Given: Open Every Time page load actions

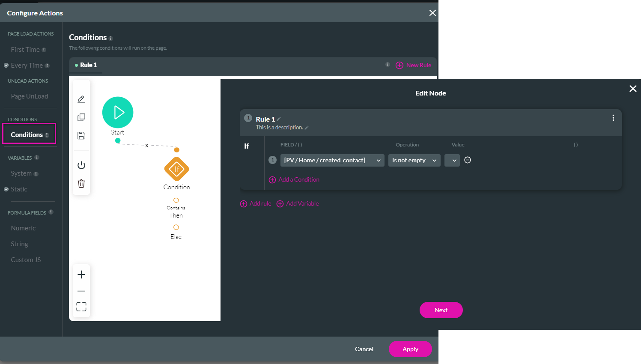Looking at the screenshot, I should (27, 66).
